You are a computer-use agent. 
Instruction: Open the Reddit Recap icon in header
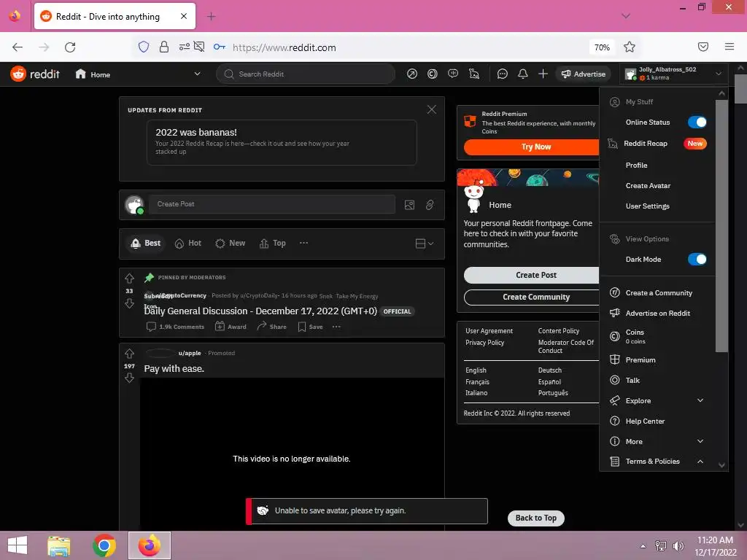click(x=474, y=74)
